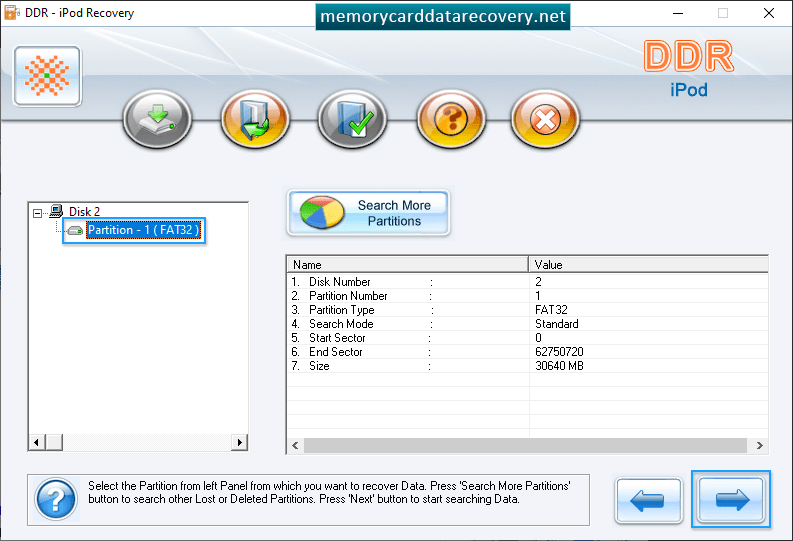Minimize the DDR iPod Recovery window
The width and height of the screenshot is (793, 541).
678,13
